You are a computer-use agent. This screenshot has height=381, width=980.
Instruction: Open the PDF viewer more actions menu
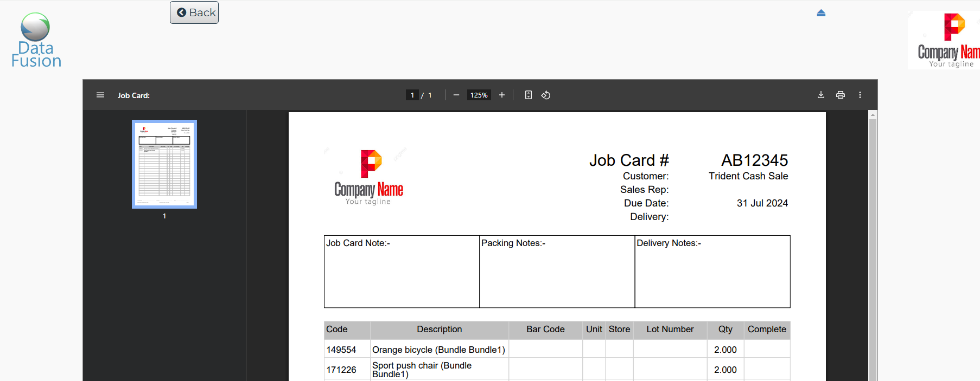point(860,95)
